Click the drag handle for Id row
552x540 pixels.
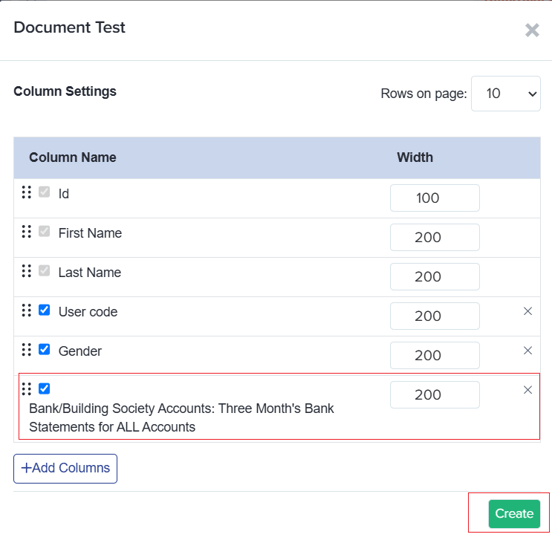pos(26,192)
